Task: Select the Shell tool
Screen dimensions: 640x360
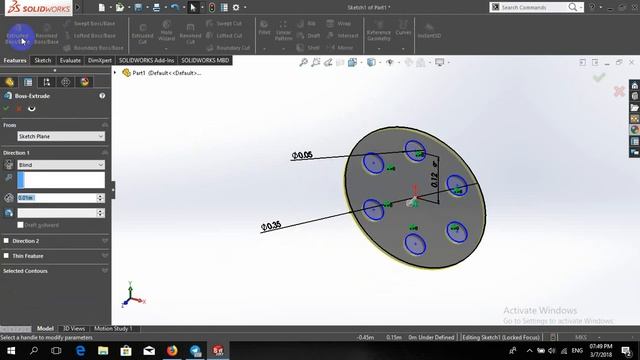Action: [x=309, y=48]
